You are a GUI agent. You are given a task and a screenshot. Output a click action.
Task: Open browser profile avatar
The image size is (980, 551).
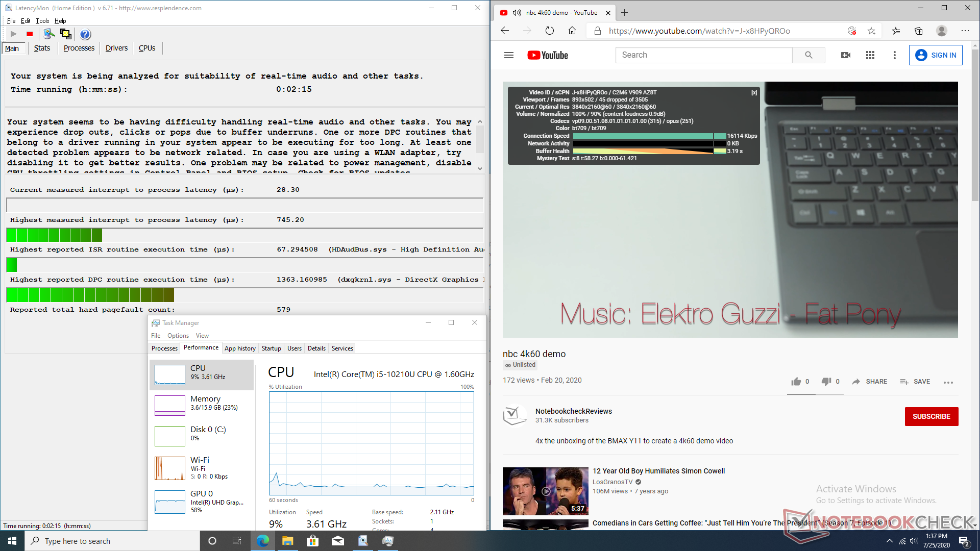pyautogui.click(x=942, y=31)
